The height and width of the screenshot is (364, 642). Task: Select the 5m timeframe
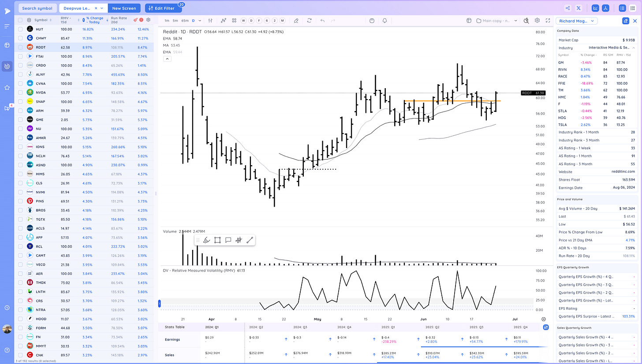click(x=175, y=20)
